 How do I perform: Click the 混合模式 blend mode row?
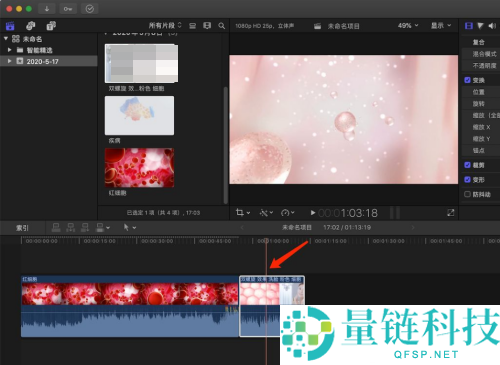point(481,54)
